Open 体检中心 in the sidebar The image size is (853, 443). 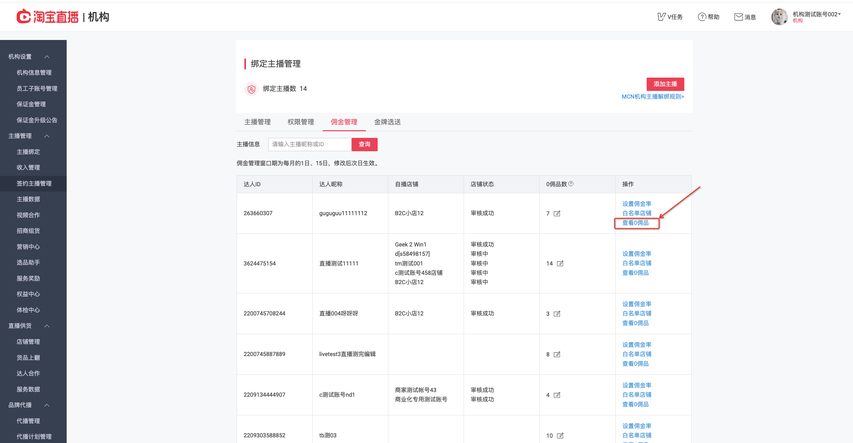28,310
